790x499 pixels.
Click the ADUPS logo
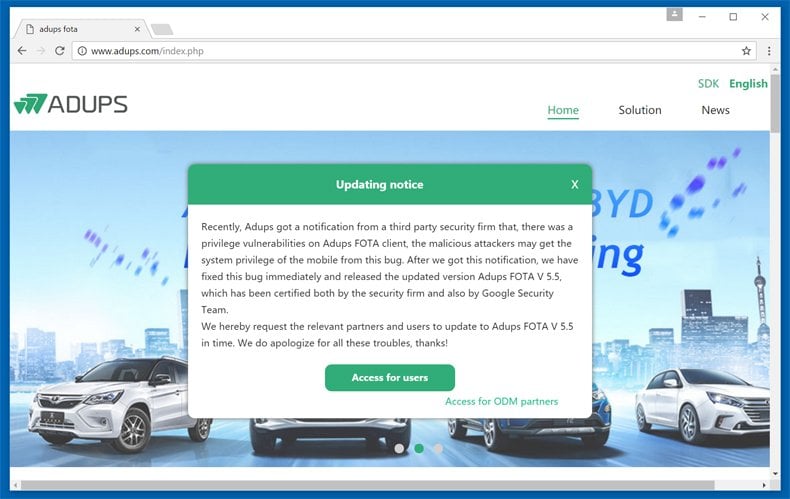pyautogui.click(x=71, y=104)
